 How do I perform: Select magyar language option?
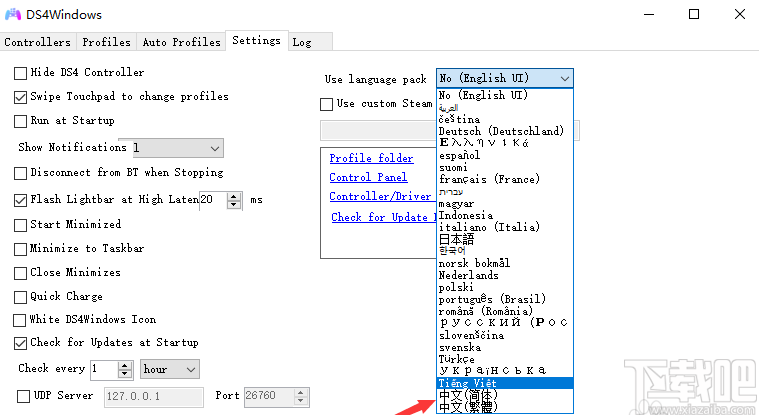505,203
